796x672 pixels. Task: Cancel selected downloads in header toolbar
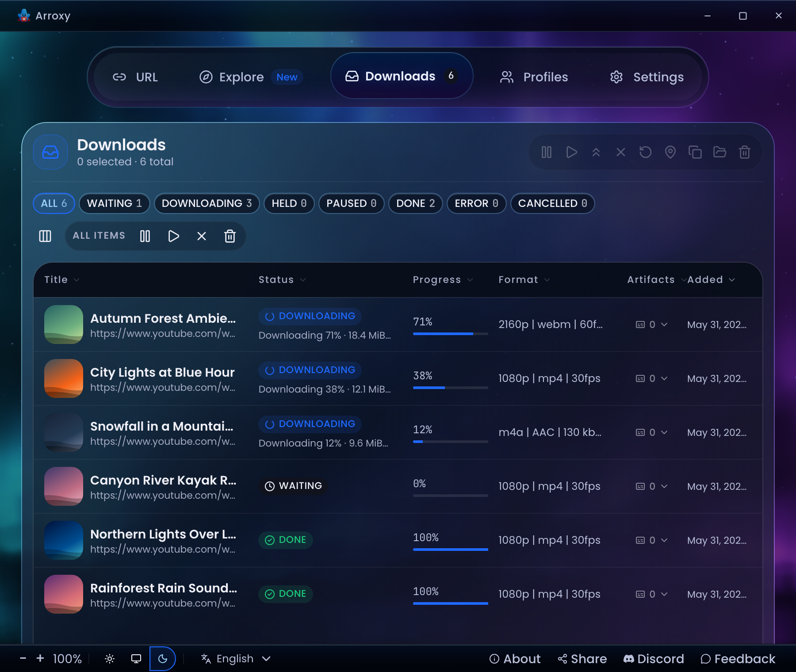point(621,153)
